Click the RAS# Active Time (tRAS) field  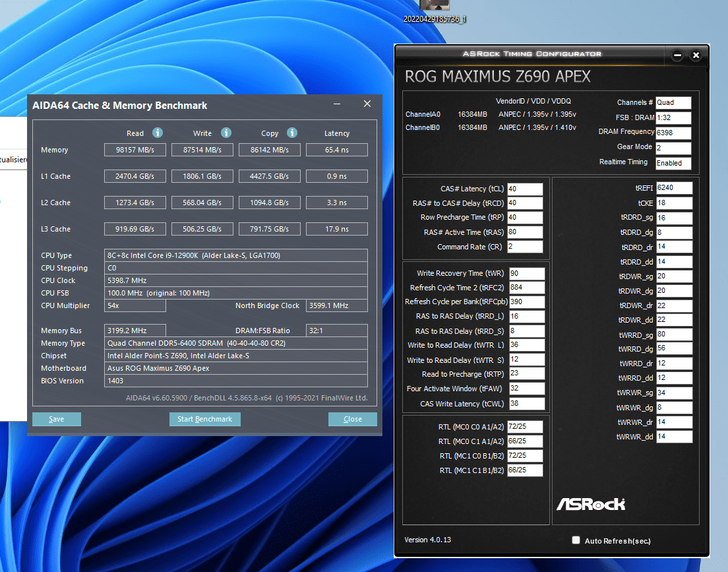point(525,232)
